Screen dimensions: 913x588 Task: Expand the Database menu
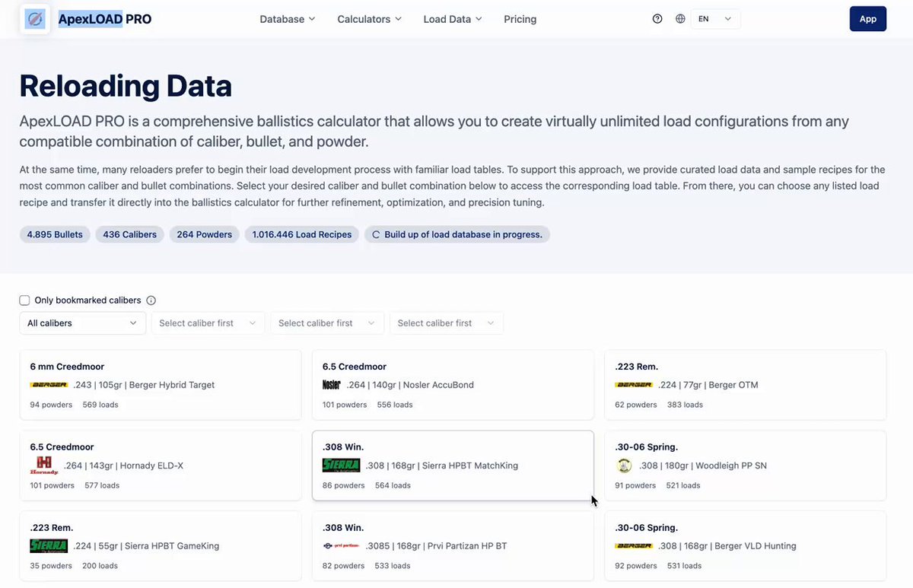pyautogui.click(x=288, y=19)
